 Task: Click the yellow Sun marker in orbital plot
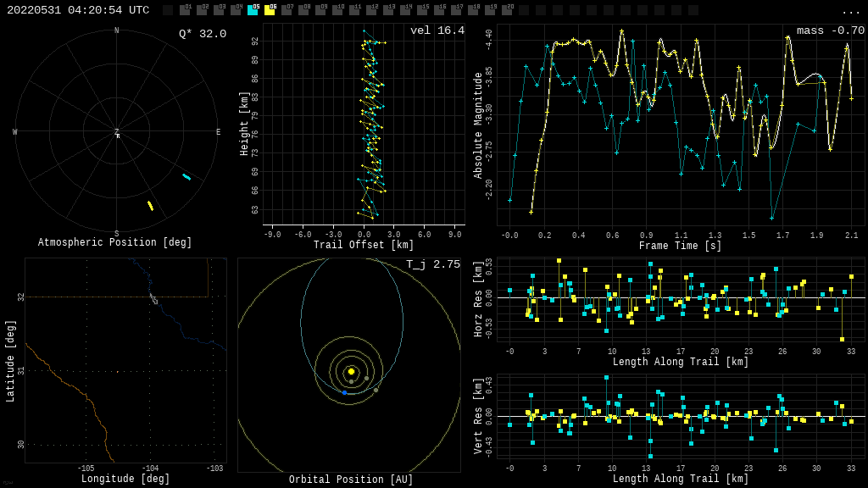(351, 371)
